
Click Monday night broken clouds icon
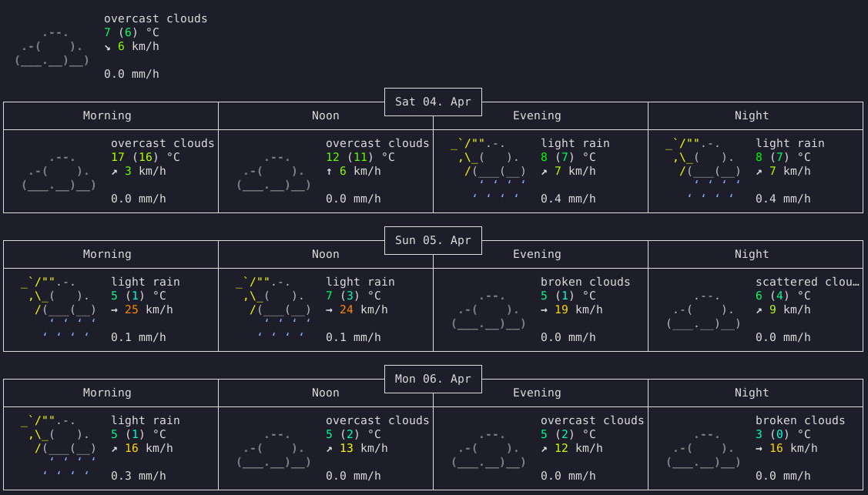[x=704, y=448]
